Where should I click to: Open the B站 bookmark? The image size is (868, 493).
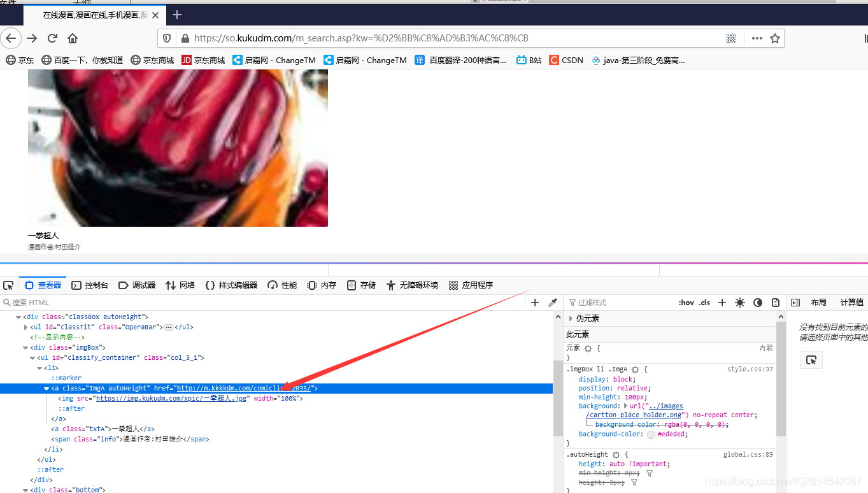(529, 60)
